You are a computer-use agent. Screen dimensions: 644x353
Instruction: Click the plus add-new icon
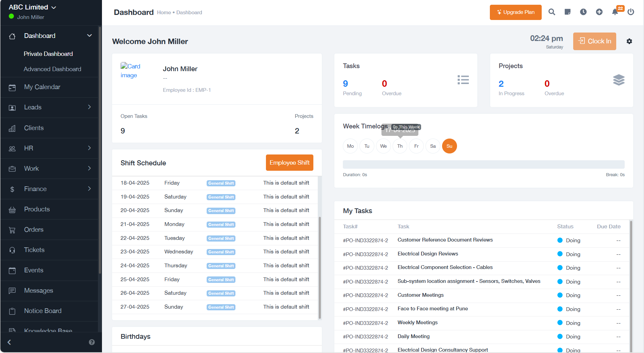pos(599,12)
